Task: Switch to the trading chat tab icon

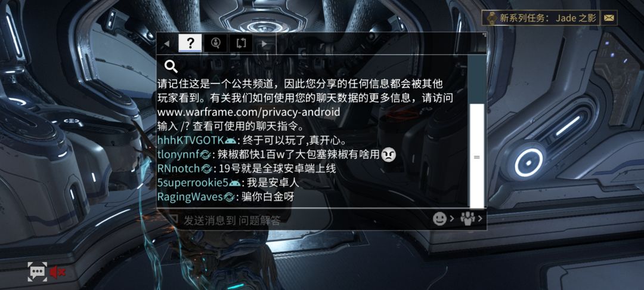Action: coord(241,43)
